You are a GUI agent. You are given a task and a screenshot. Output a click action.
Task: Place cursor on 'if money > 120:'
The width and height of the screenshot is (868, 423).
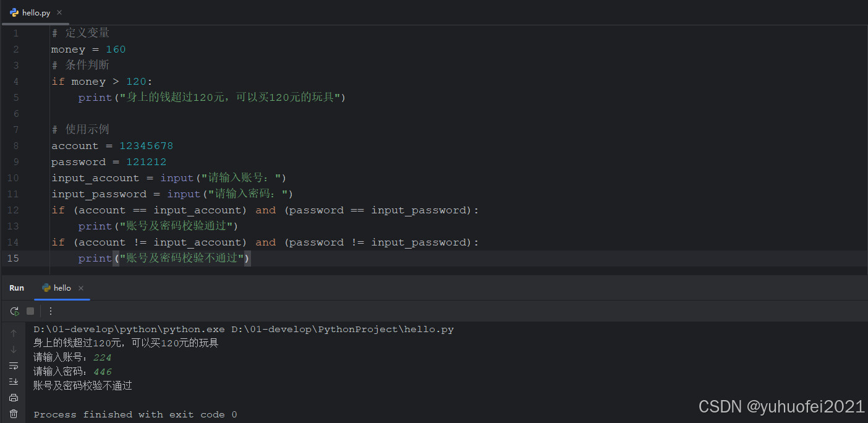pos(102,82)
